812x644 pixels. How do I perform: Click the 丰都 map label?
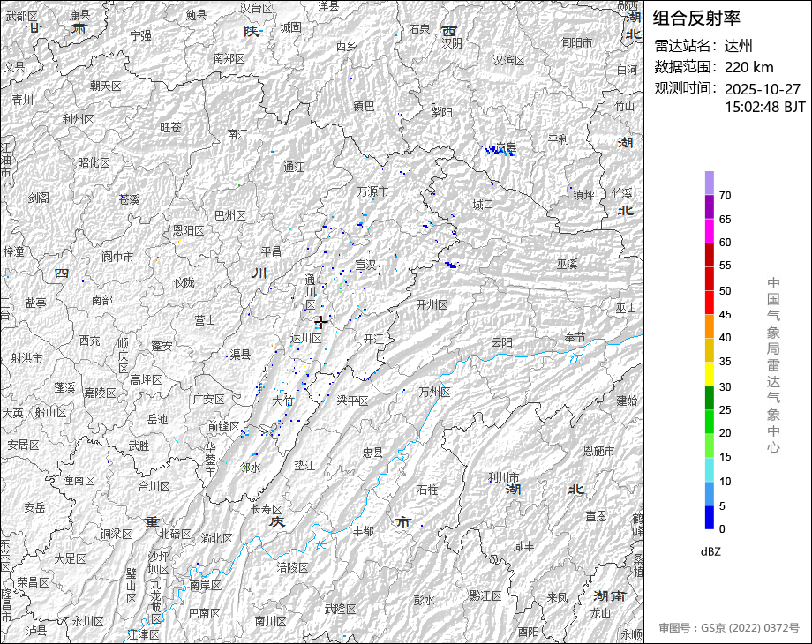(363, 530)
